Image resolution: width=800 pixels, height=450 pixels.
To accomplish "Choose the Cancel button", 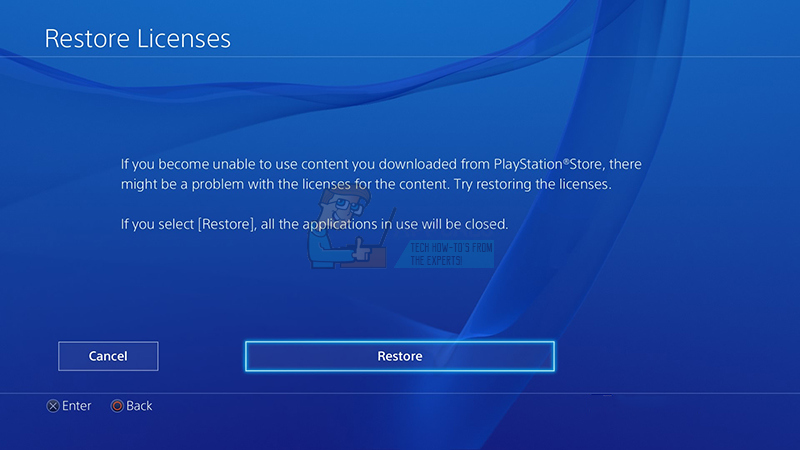I will (x=108, y=356).
